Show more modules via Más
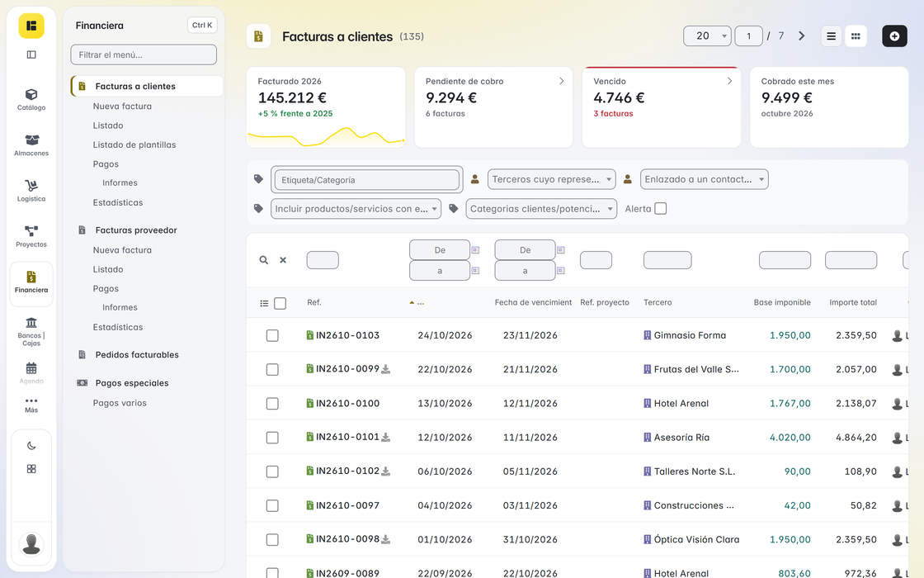This screenshot has height=578, width=924. point(31,405)
